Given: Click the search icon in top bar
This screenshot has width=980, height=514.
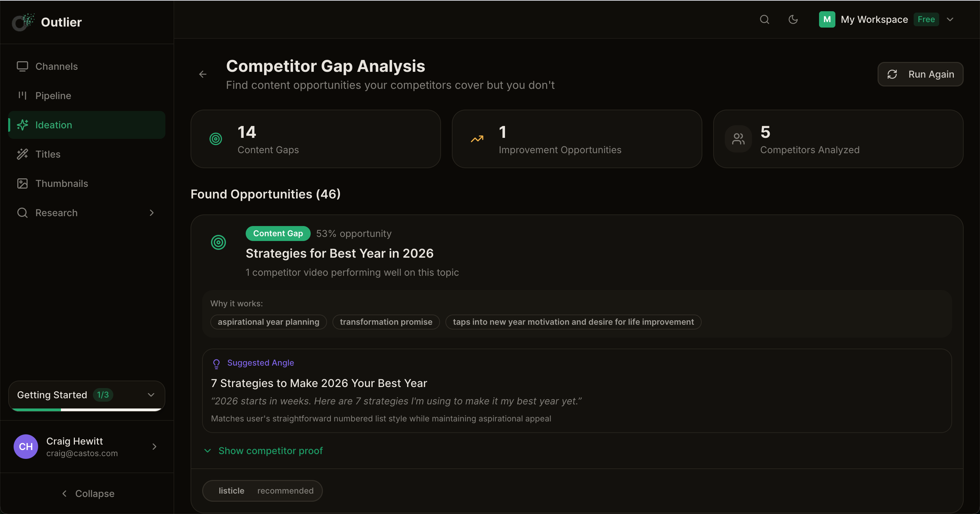Looking at the screenshot, I should [x=764, y=19].
